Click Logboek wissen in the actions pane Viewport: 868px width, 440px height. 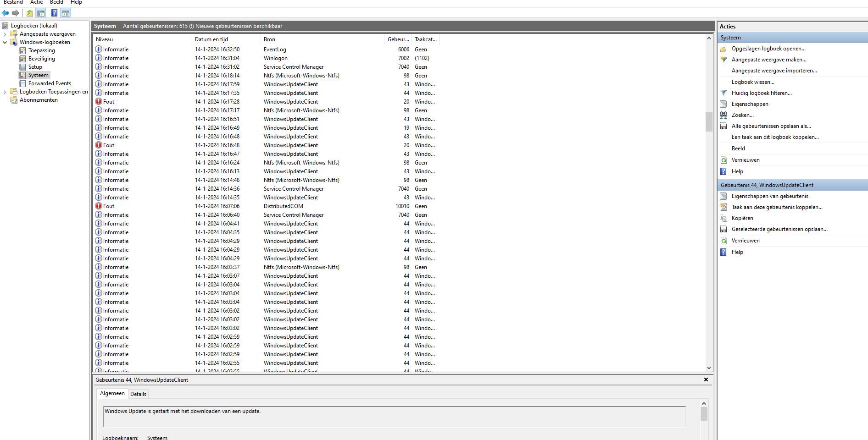pos(753,82)
